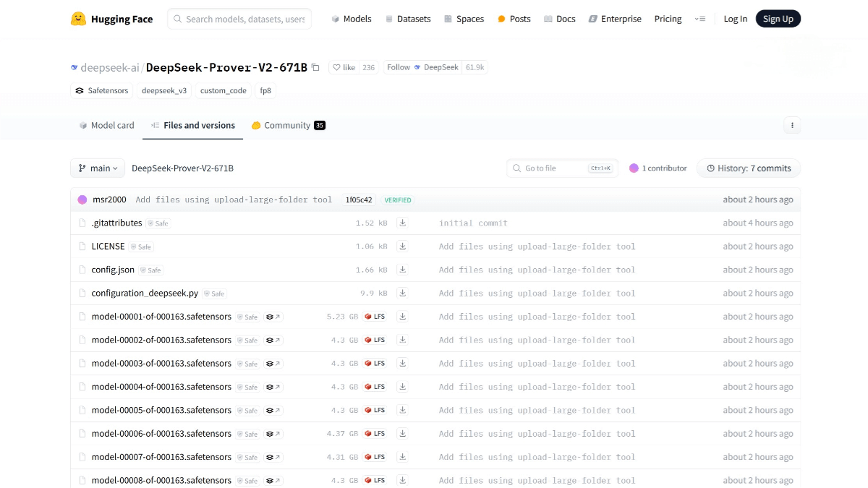Click the Sign Up button
Viewport: 868px width, 488px height.
(x=778, y=19)
